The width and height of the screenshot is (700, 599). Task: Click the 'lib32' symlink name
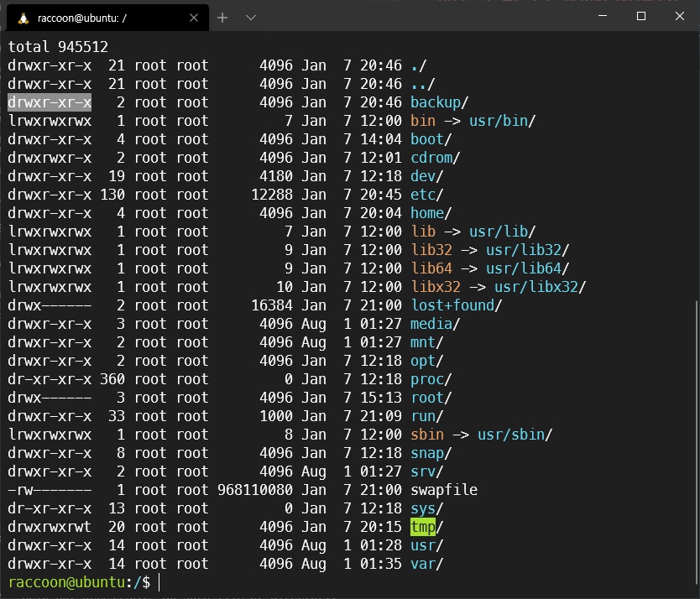pyautogui.click(x=431, y=250)
